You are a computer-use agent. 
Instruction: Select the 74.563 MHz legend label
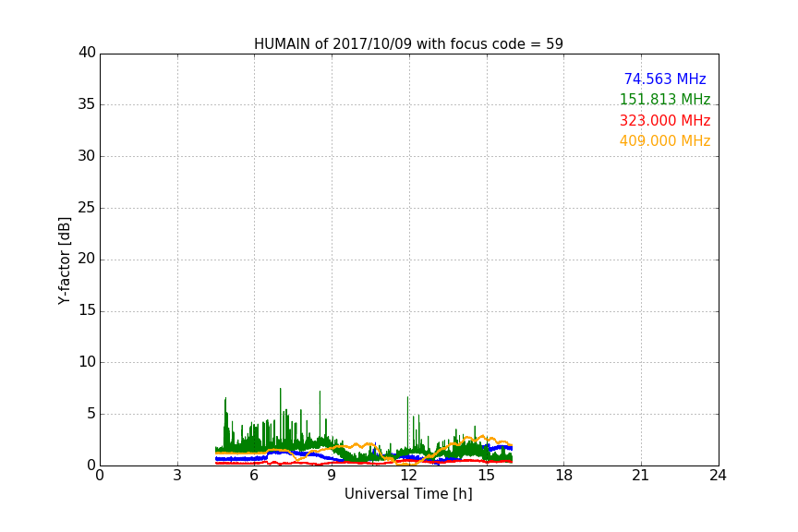click(665, 79)
